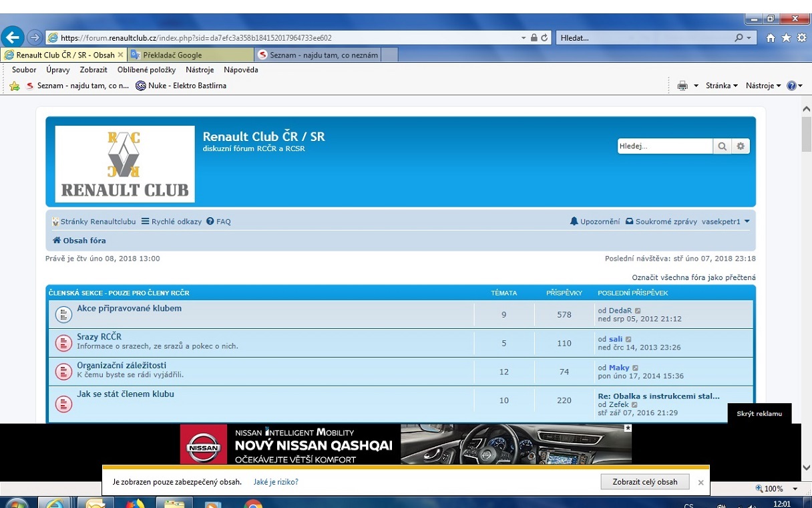Click the page vertical scrollbar down arrow
This screenshot has height=508, width=812.
(x=806, y=468)
